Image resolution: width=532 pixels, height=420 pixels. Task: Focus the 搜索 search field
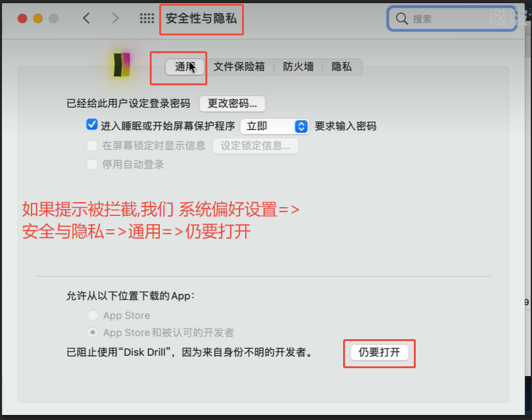pos(452,19)
